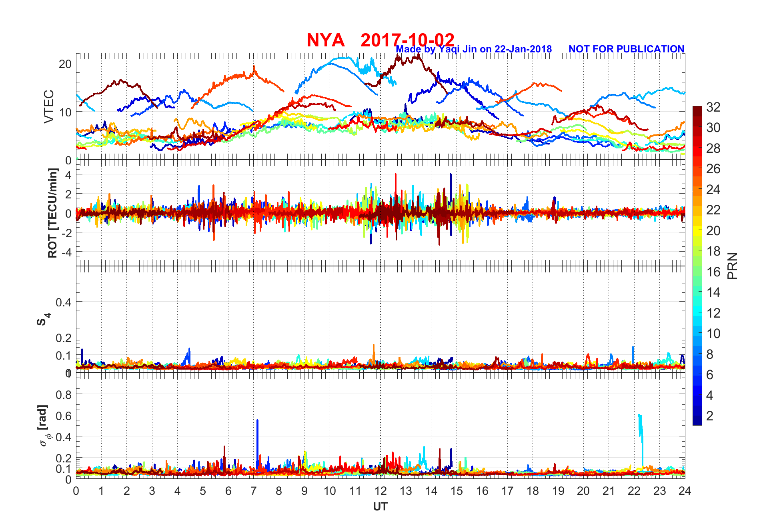Click colorbar tick label 16
This screenshot has width=761, height=532.
coord(713,272)
